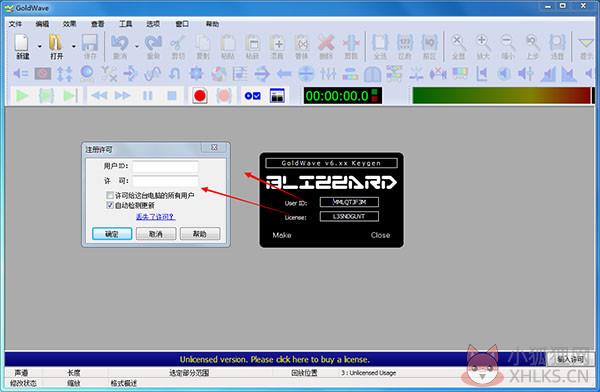Open the control properties icon beside the timer
This screenshot has width=600, height=392.
click(277, 96)
